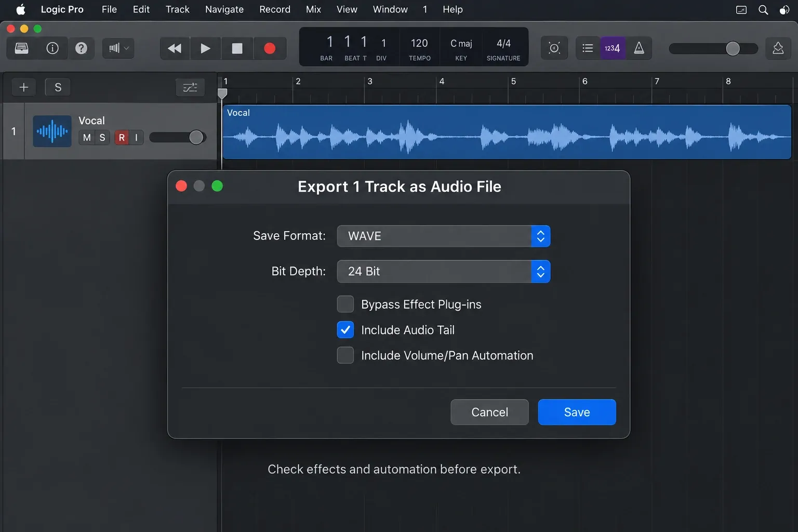Show automation view in track header

click(190, 87)
